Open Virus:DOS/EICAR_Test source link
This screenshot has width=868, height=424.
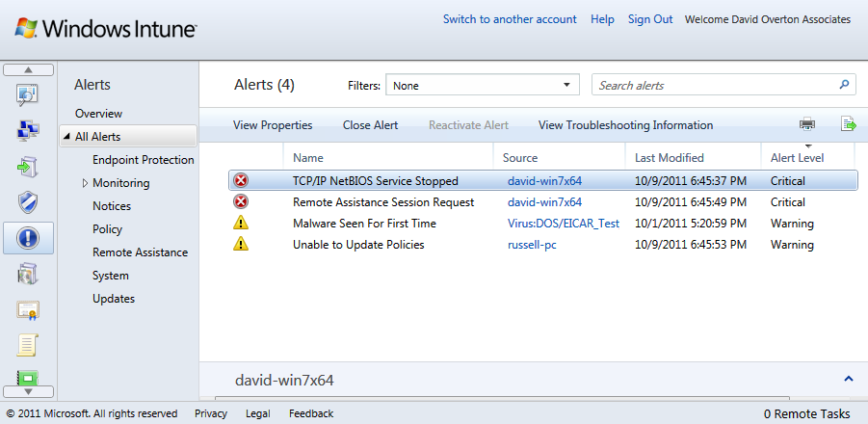point(564,224)
